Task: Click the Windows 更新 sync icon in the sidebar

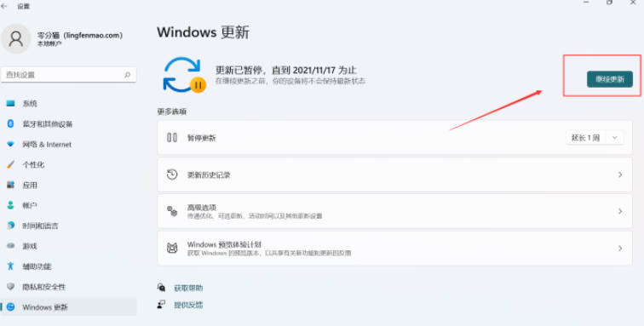Action: pos(11,306)
